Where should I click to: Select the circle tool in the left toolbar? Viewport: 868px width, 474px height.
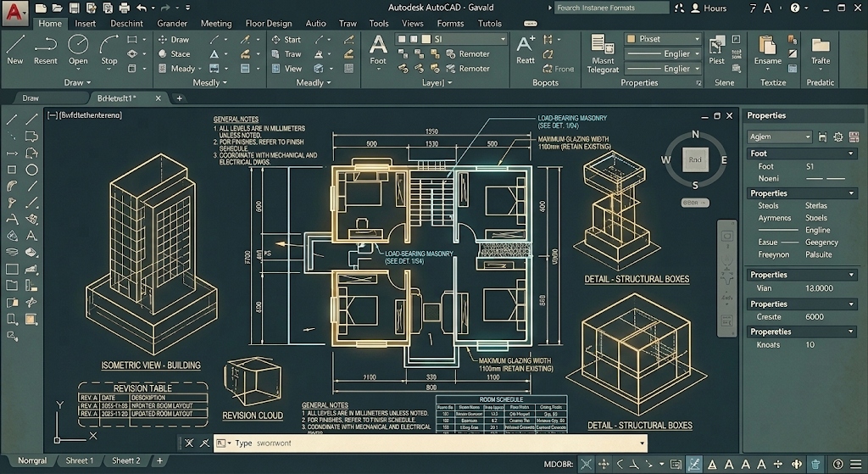pos(31,170)
